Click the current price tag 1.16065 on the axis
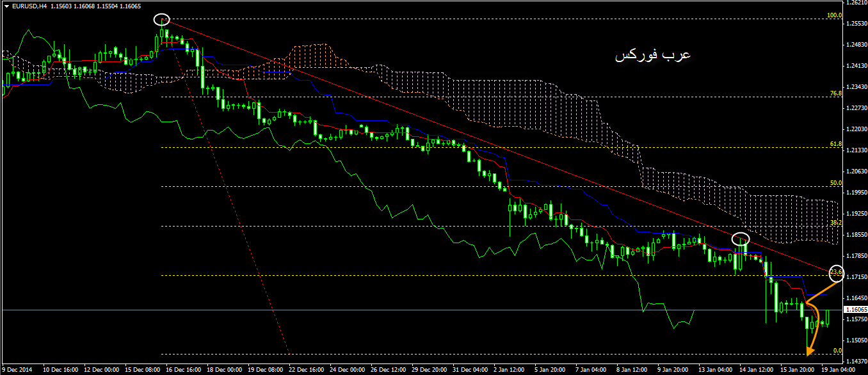This screenshot has height=375, width=868. [x=855, y=309]
